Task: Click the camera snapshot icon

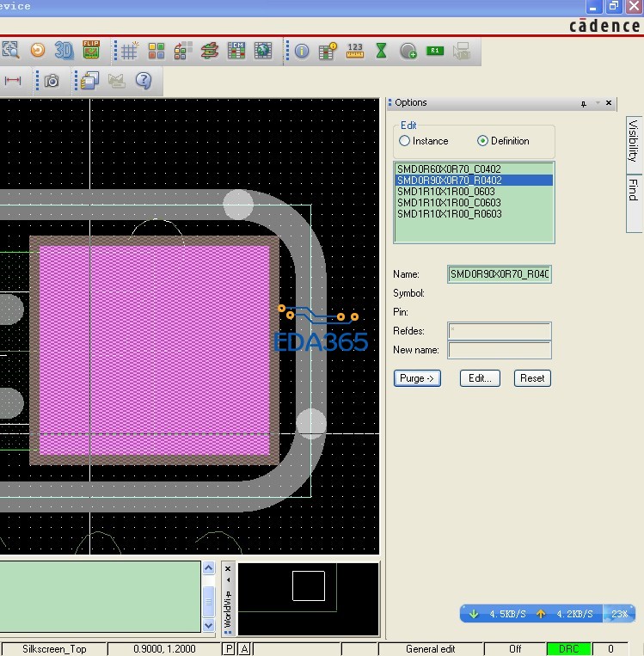Action: [x=52, y=81]
